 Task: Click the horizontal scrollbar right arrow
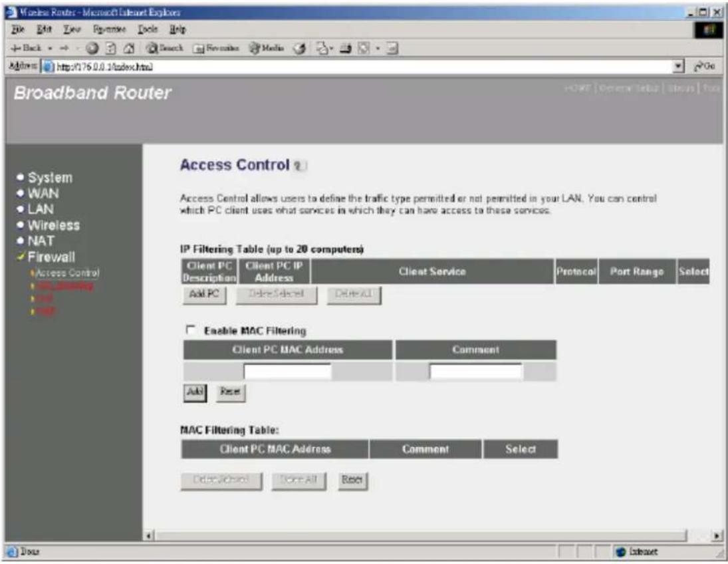(717, 535)
